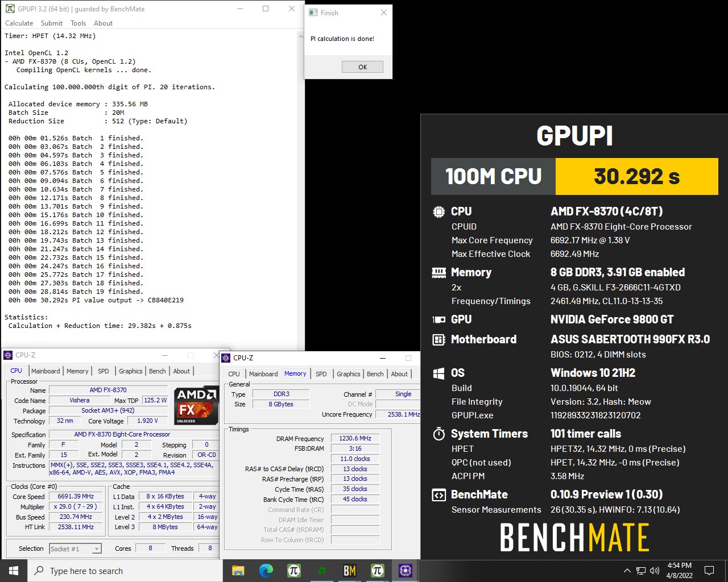
Task: Open the Tools menu in GPUPI
Action: (x=78, y=23)
